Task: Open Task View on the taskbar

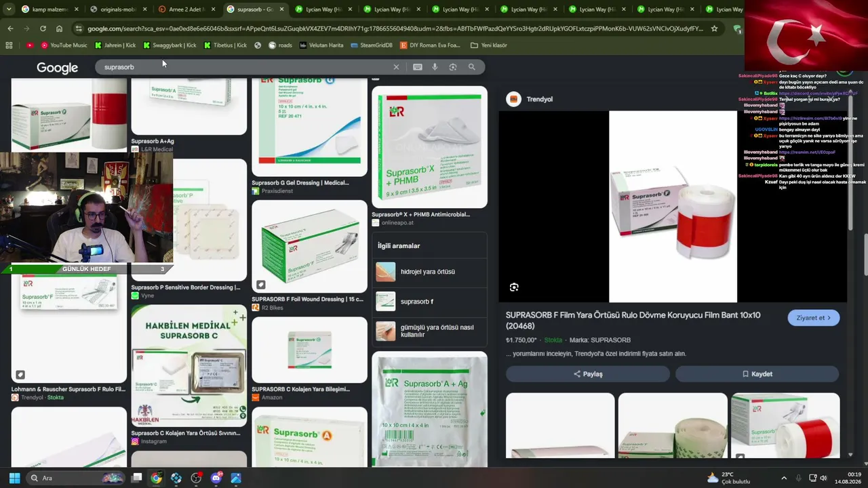Action: pos(136,478)
